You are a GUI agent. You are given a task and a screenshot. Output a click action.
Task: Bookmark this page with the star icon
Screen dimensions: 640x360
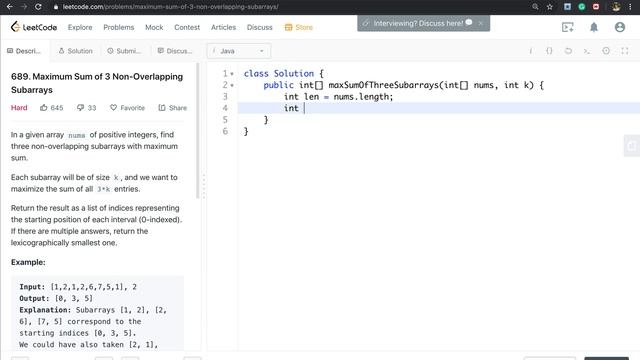coord(550,7)
